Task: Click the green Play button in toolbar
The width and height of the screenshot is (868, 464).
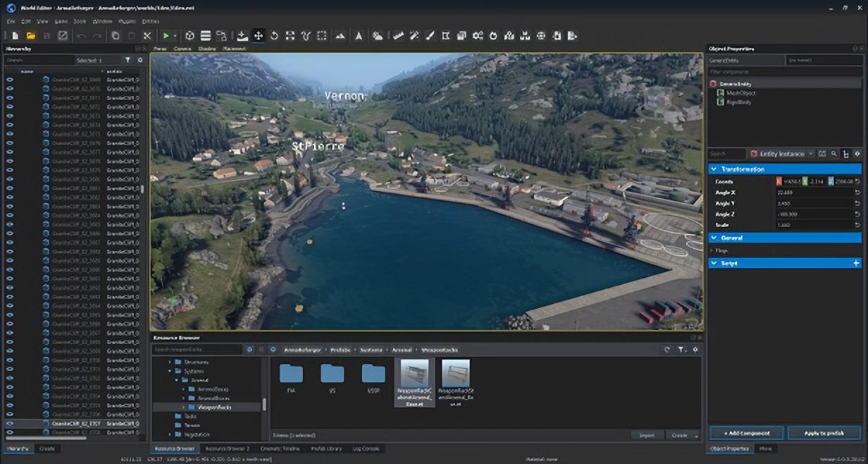Action: click(166, 35)
